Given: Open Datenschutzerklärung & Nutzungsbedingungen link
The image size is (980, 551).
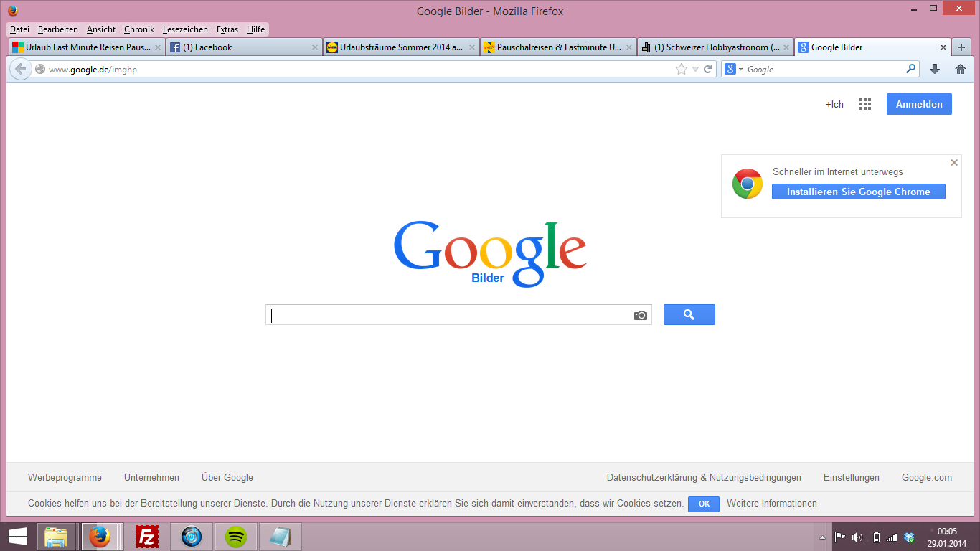Looking at the screenshot, I should pyautogui.click(x=704, y=478).
